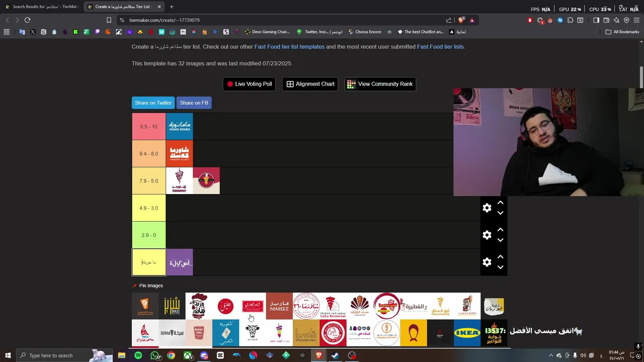Image resolution: width=644 pixels, height=362 pixels.
Task: Open Brave Shields icon
Action: [461, 20]
